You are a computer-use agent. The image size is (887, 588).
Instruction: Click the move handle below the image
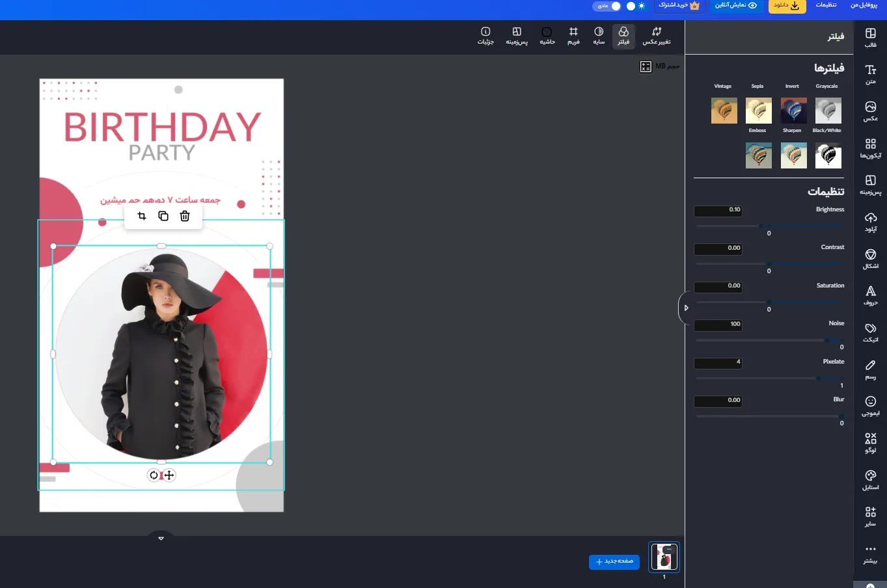coord(169,475)
